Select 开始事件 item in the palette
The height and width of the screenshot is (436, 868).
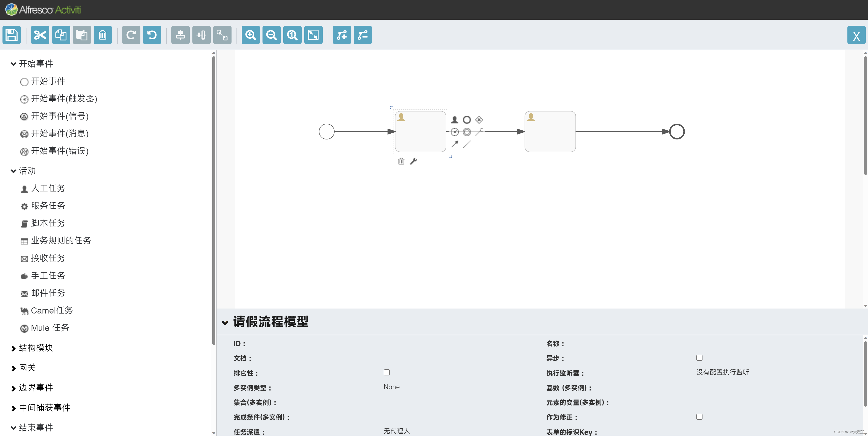[43, 81]
